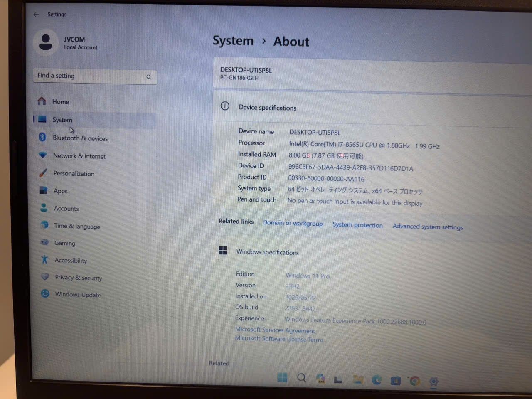Open File Explorer from the taskbar
The width and height of the screenshot is (532, 399).
point(358,379)
